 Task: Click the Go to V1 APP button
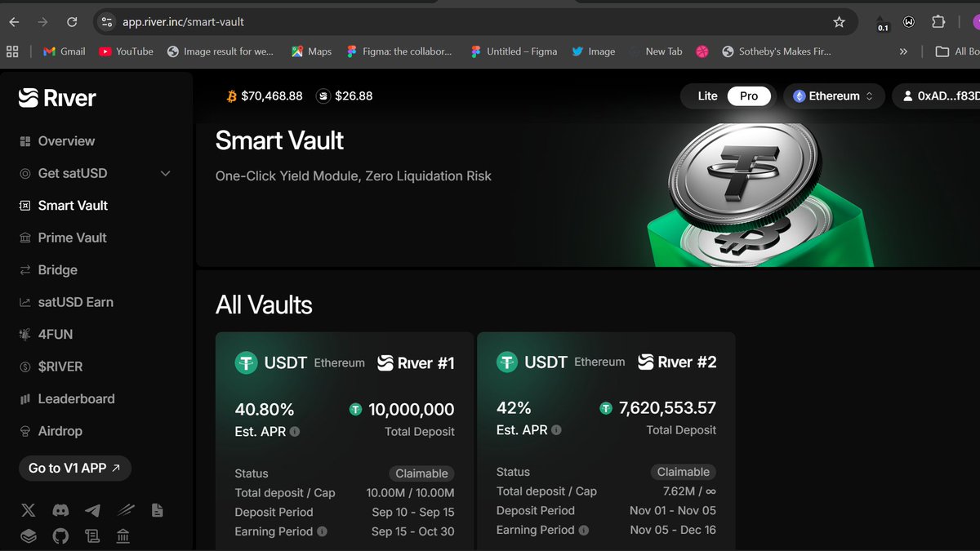point(74,469)
